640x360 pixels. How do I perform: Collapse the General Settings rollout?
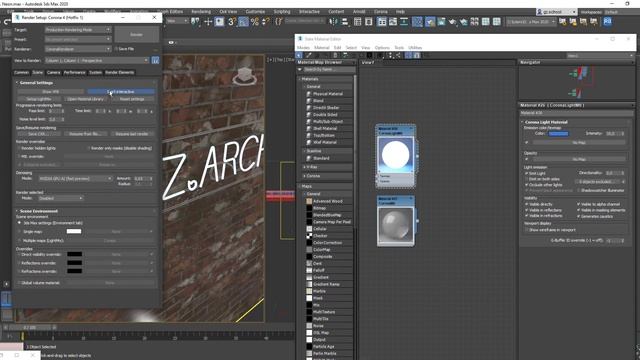pos(36,82)
